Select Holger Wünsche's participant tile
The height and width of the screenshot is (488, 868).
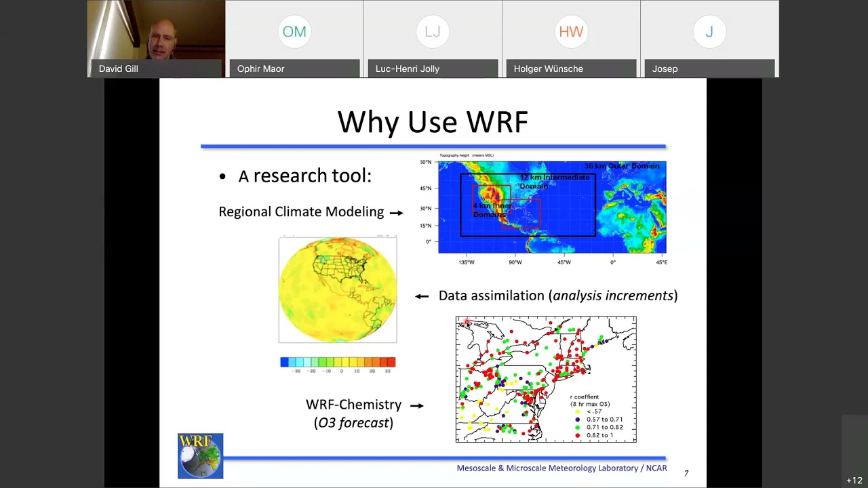click(571, 39)
